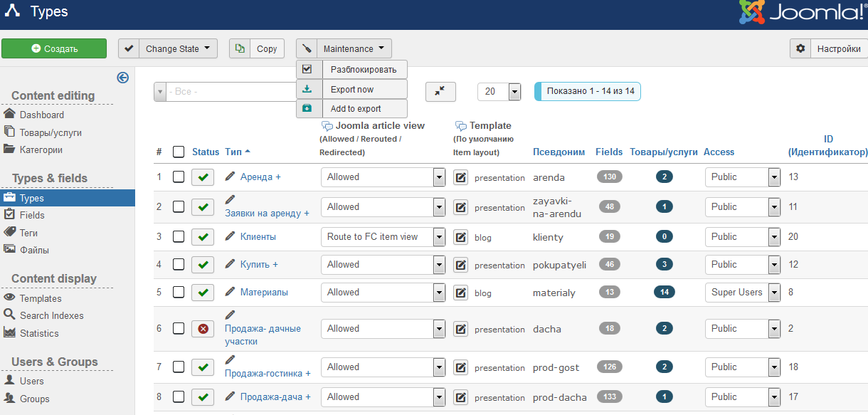The height and width of the screenshot is (415, 868).
Task: Click the Joomla logo
Action: (x=802, y=13)
